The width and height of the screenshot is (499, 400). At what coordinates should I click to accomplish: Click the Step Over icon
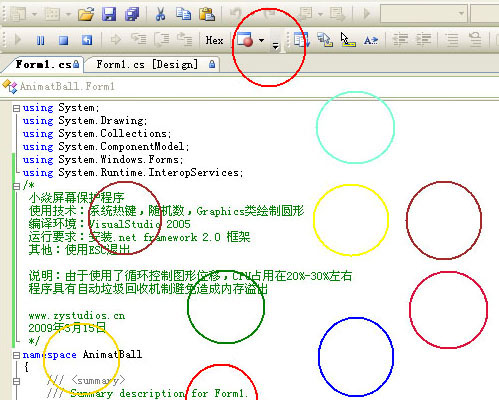(162, 40)
